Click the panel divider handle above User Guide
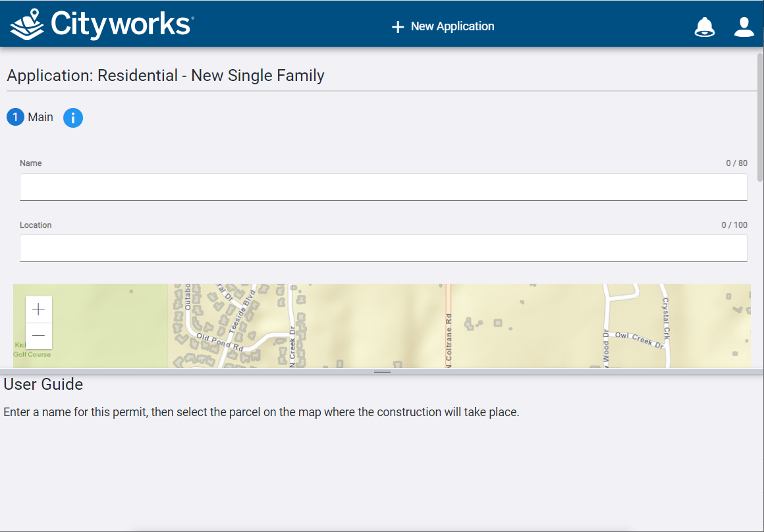 [x=382, y=372]
